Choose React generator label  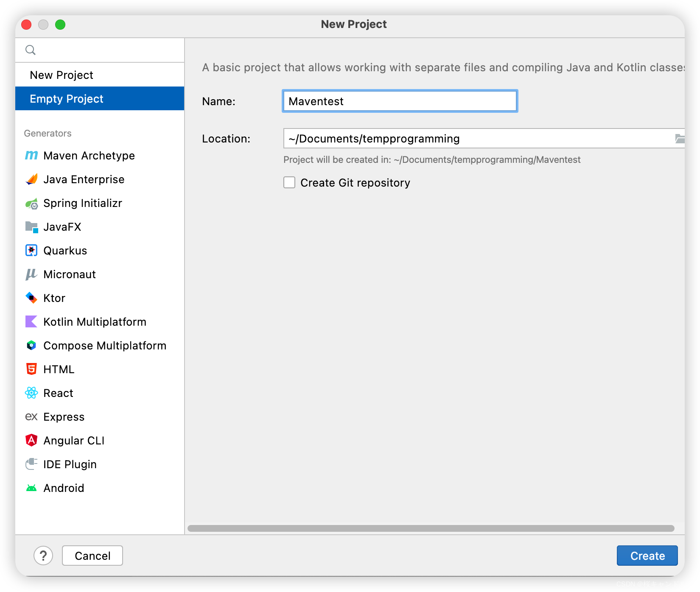(x=59, y=393)
